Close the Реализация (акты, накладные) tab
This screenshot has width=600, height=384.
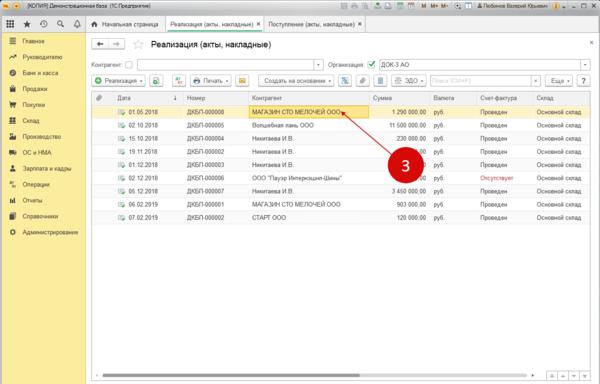tap(259, 24)
